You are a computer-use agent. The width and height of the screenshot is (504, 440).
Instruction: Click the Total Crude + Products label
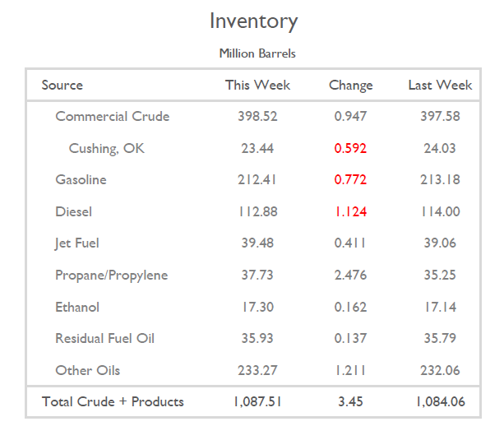point(113,401)
